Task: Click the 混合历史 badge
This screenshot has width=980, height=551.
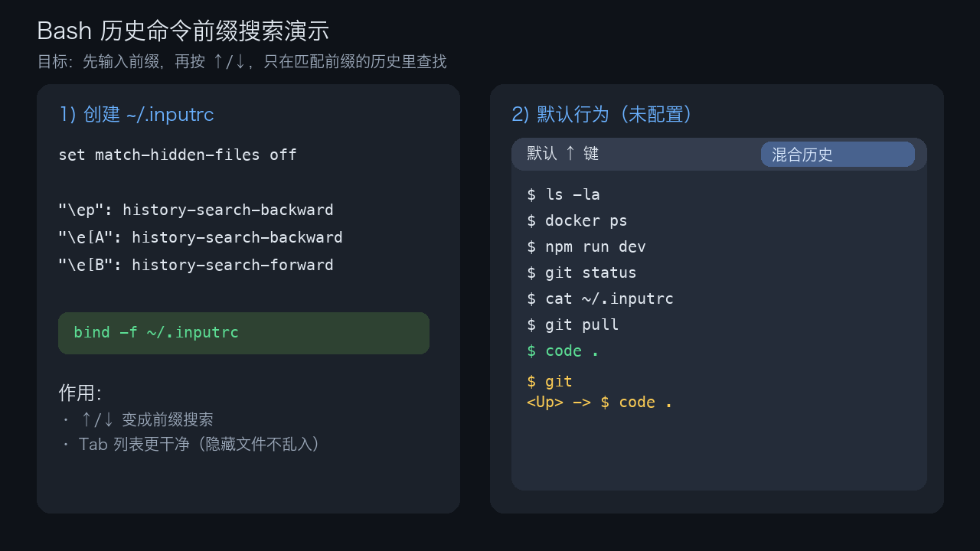Action: [838, 154]
